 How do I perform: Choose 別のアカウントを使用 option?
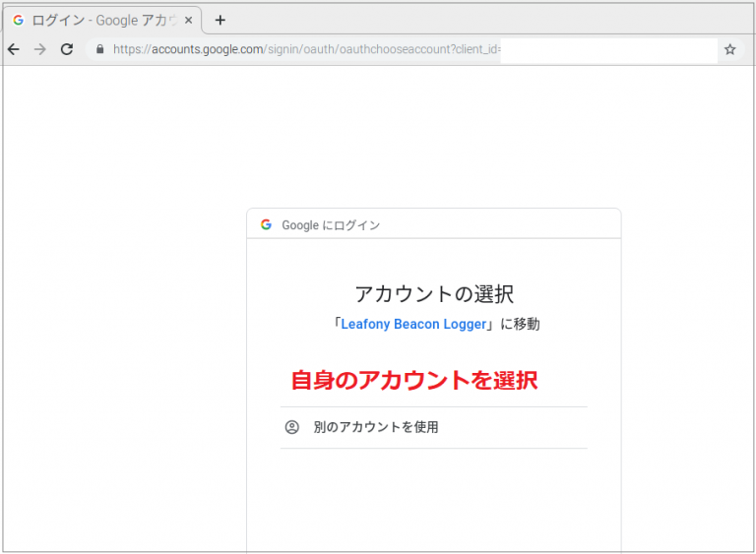coord(433,427)
